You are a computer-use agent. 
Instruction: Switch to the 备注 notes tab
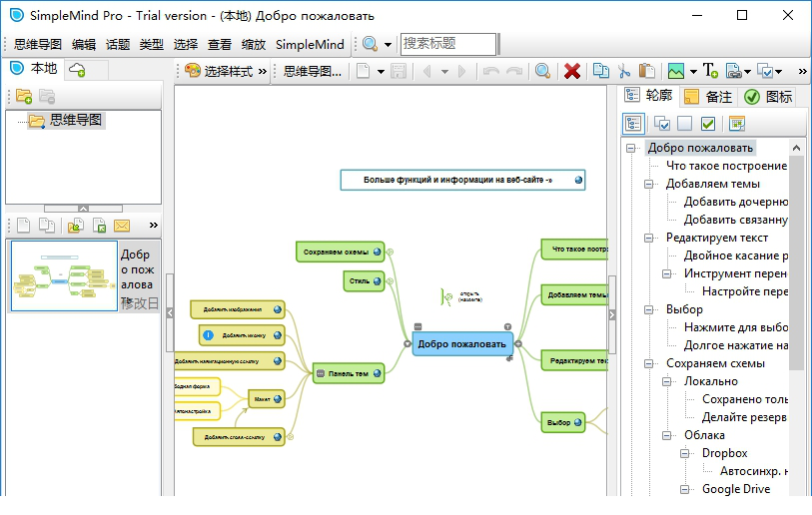708,96
